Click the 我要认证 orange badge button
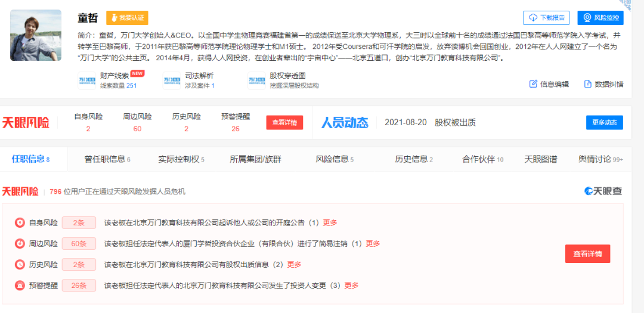 click(x=127, y=18)
